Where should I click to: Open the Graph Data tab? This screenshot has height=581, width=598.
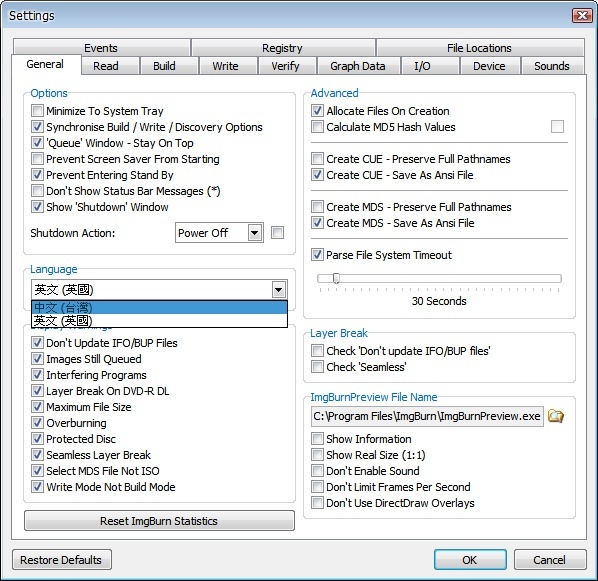pyautogui.click(x=358, y=66)
